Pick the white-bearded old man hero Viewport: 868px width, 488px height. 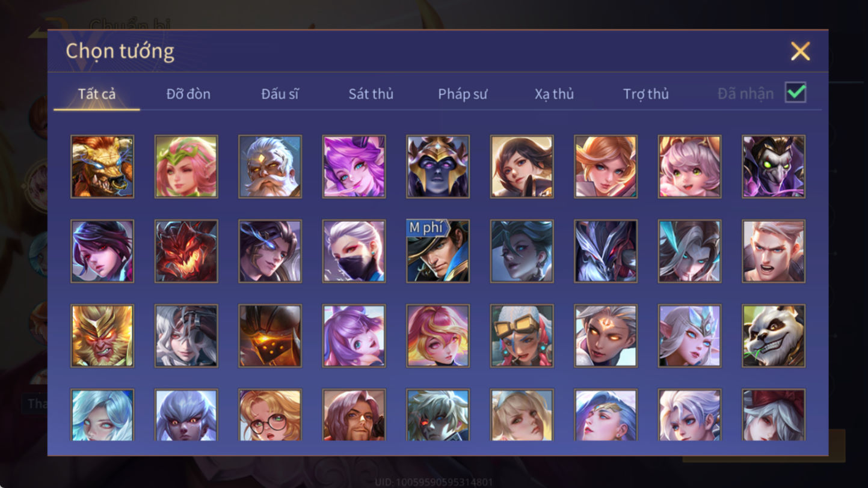click(x=270, y=166)
